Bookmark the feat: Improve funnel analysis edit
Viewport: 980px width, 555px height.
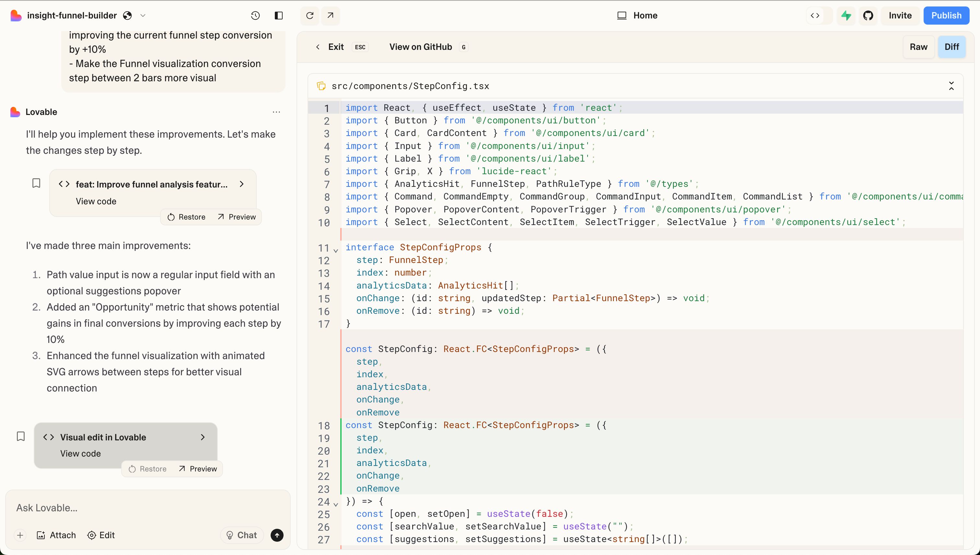(x=36, y=183)
